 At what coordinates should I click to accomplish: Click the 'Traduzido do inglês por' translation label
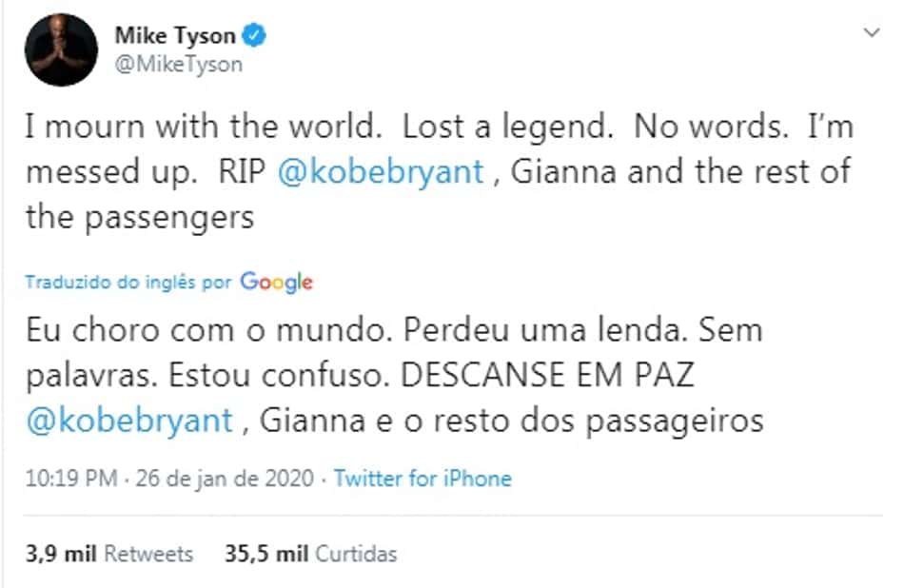click(128, 283)
